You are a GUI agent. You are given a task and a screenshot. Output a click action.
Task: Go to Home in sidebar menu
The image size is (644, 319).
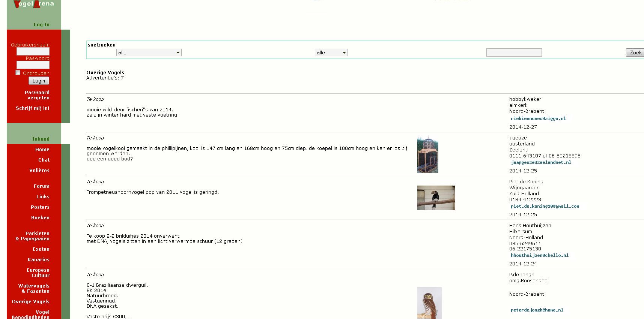point(42,150)
